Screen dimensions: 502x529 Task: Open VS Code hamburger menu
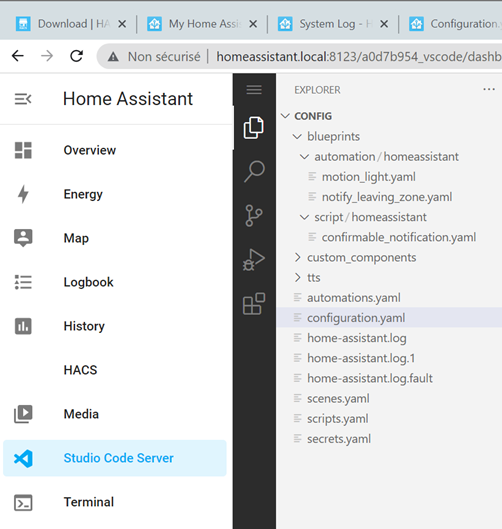254,90
